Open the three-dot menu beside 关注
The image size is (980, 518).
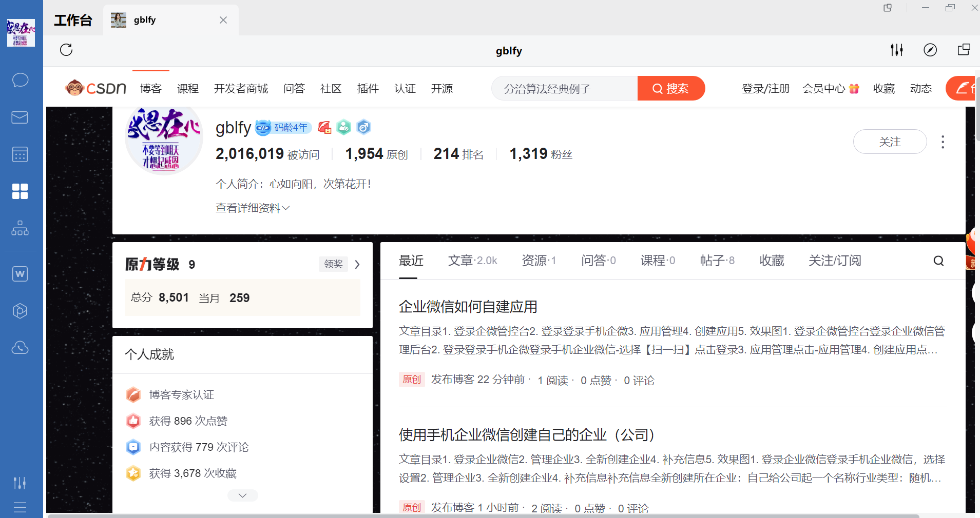pyautogui.click(x=943, y=142)
